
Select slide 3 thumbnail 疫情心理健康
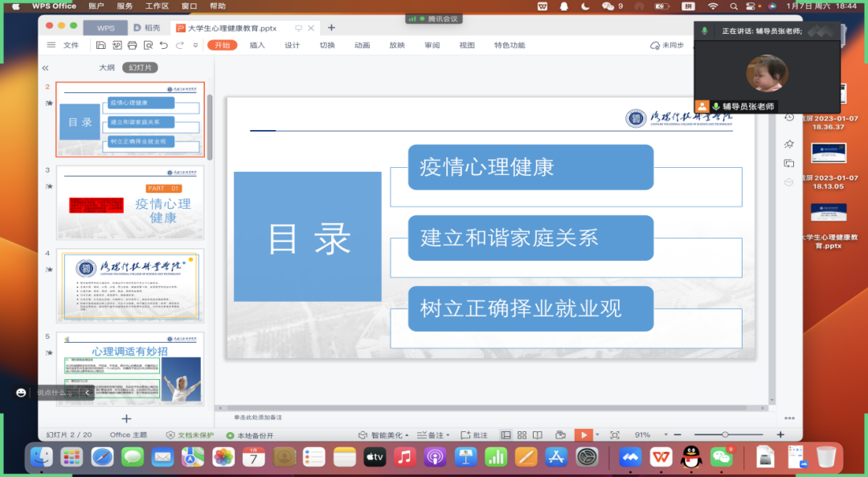pyautogui.click(x=130, y=203)
